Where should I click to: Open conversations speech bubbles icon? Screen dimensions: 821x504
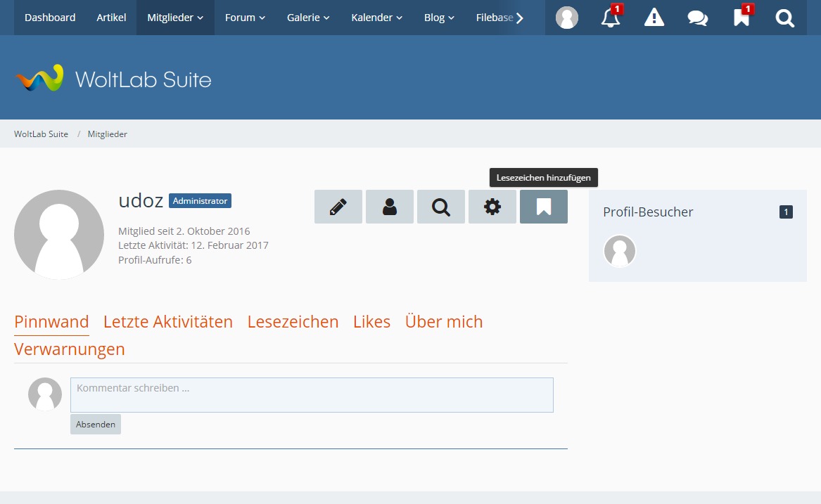(x=698, y=18)
